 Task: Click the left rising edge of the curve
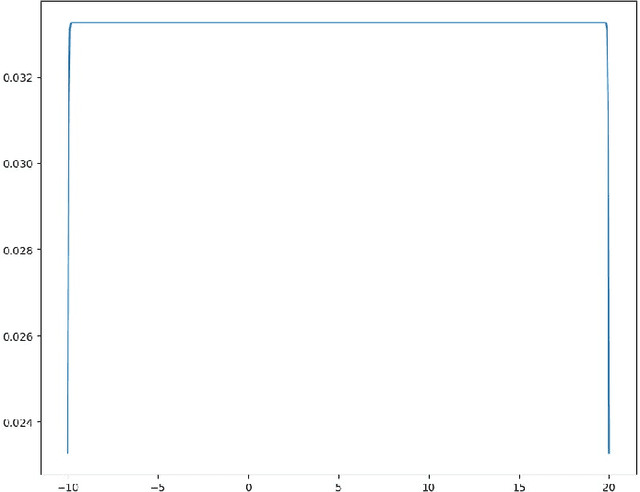tap(68, 200)
